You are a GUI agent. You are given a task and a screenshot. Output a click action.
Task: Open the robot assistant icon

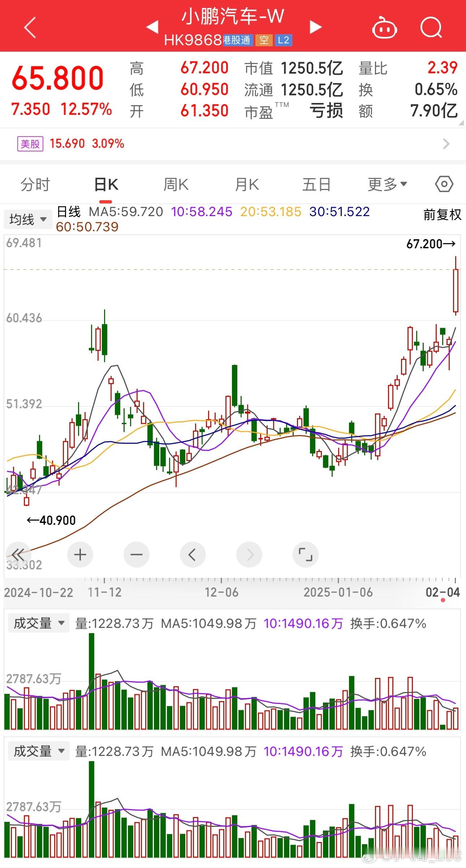point(384,27)
